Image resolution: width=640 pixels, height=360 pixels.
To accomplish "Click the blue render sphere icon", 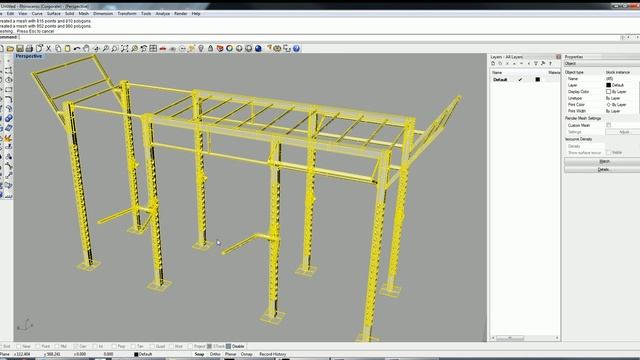I will pyautogui.click(x=258, y=49).
